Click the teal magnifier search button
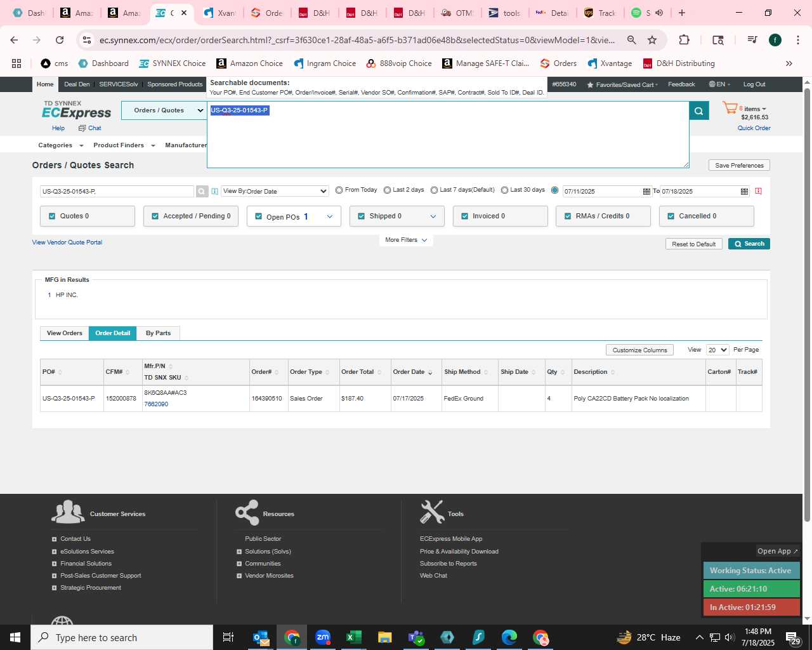Screen dimensions: 812x650 click(x=698, y=111)
